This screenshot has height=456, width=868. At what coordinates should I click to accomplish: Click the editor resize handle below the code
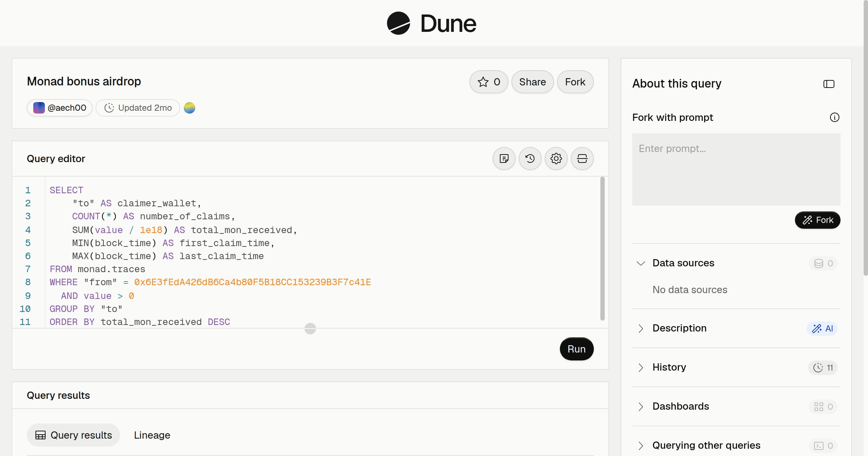pyautogui.click(x=310, y=329)
